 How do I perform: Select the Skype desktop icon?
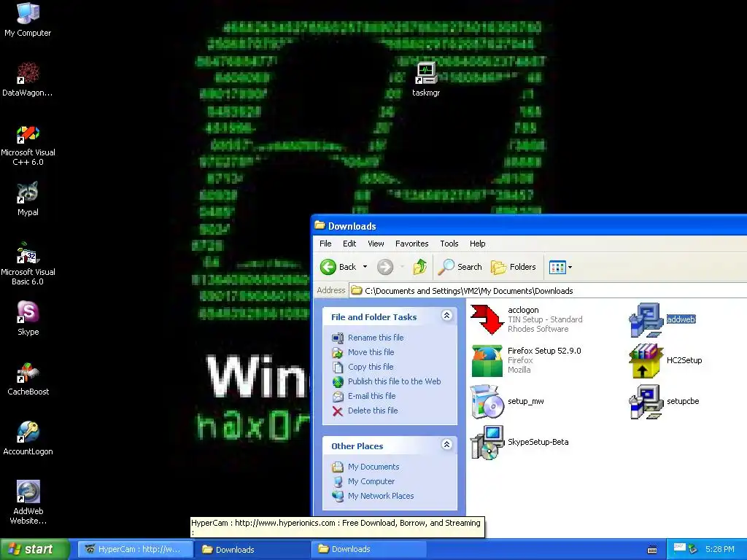[28, 319]
